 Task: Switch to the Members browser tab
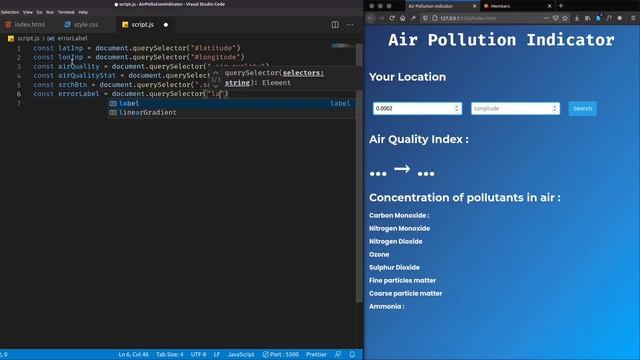pyautogui.click(x=517, y=6)
